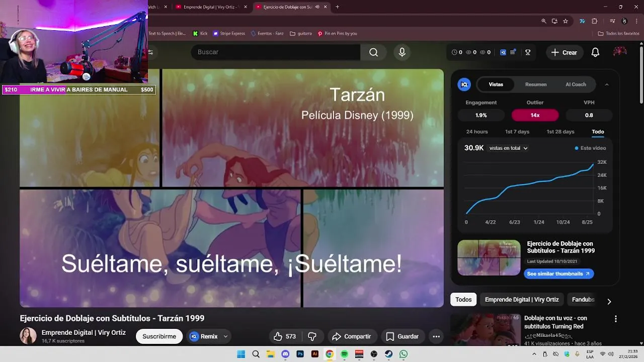The height and width of the screenshot is (362, 644).
Task: Switch to the Vistas tab
Action: [496, 84]
